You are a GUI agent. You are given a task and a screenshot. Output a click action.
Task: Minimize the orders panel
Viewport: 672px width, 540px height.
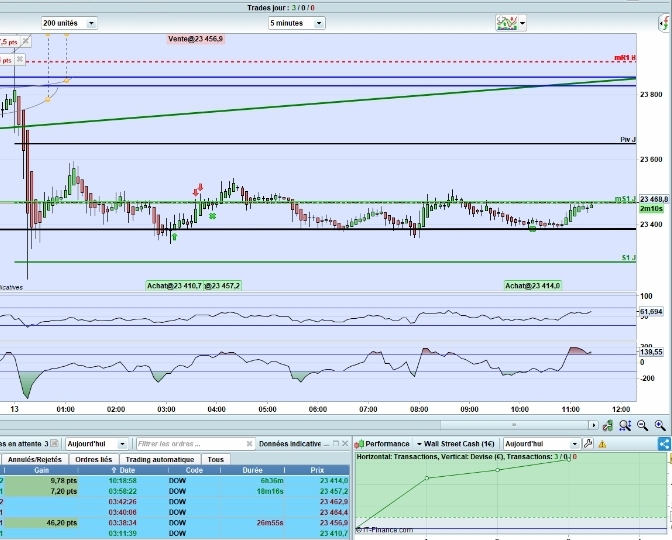tap(327, 444)
